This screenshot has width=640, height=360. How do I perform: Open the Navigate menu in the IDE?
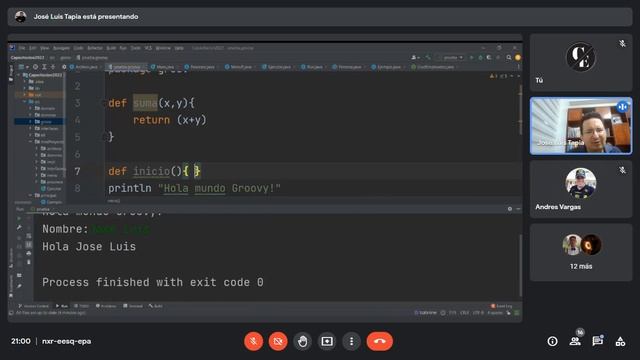tap(61, 48)
